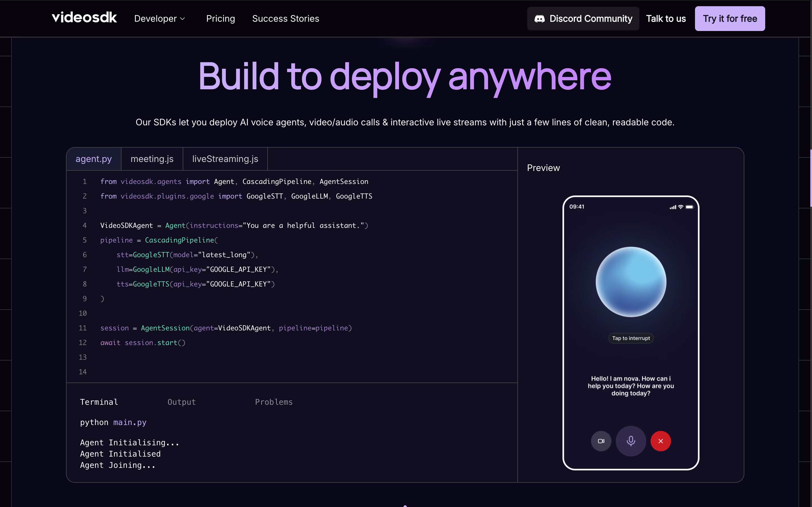Click the videosdk logo
This screenshot has height=507, width=812.
(x=84, y=18)
